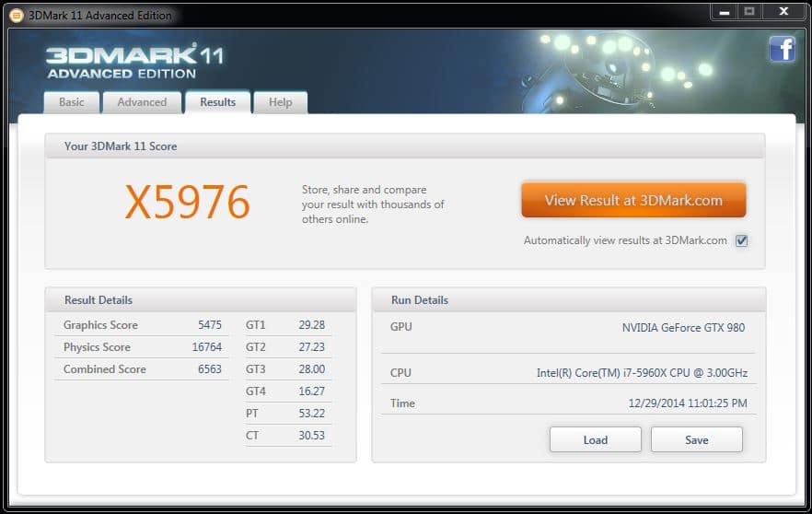Switch to the Advanced tab
The image size is (812, 514).
pyautogui.click(x=142, y=102)
